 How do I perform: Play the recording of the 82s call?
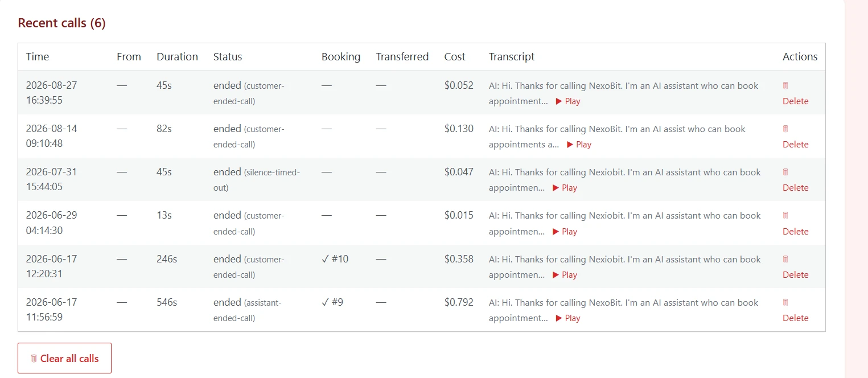coord(579,145)
